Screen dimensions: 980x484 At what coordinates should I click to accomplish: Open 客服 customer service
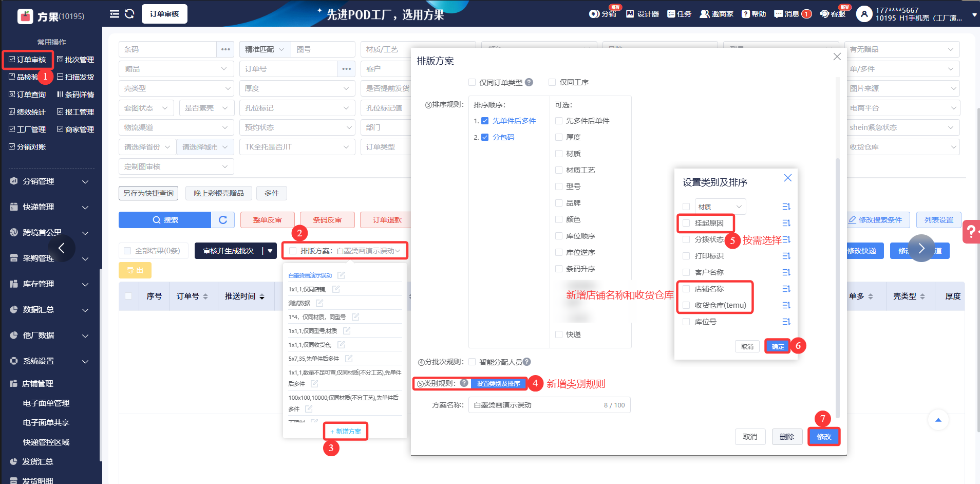click(833, 14)
